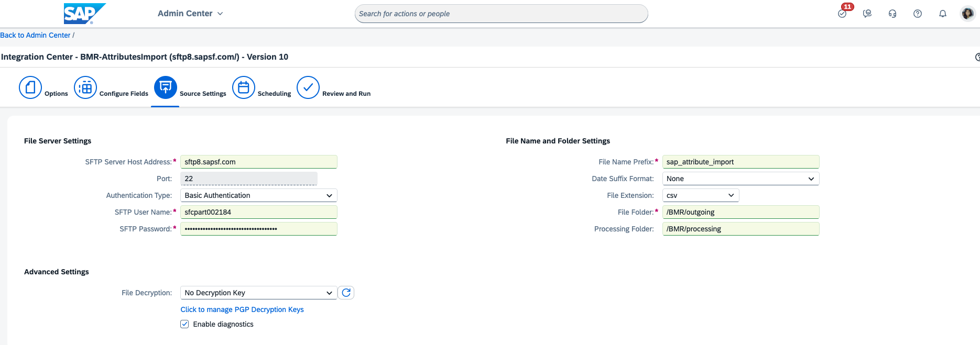Open the File Decryption dropdown
This screenshot has height=345, width=980.
(258, 293)
